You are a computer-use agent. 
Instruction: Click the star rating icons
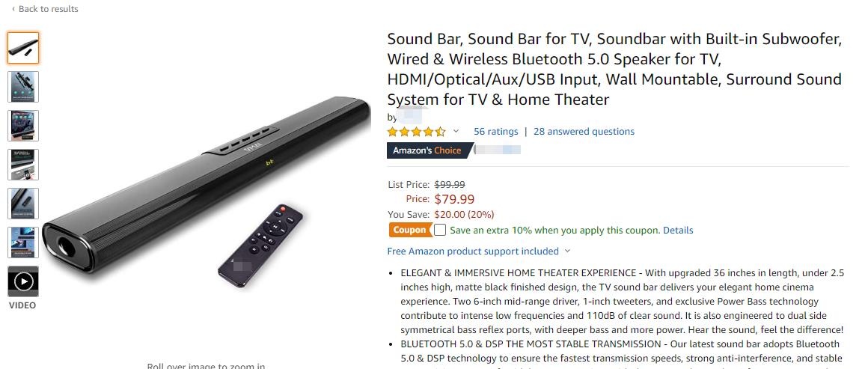click(416, 132)
